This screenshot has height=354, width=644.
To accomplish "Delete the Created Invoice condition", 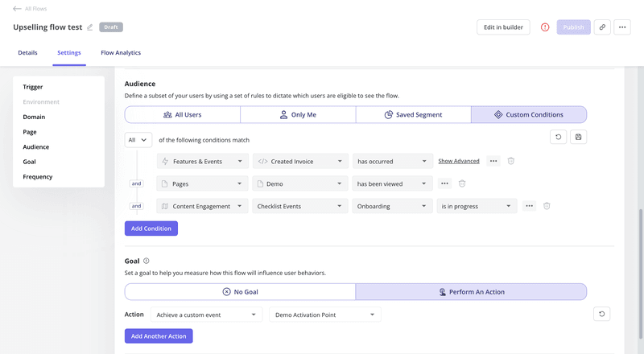I will (510, 161).
